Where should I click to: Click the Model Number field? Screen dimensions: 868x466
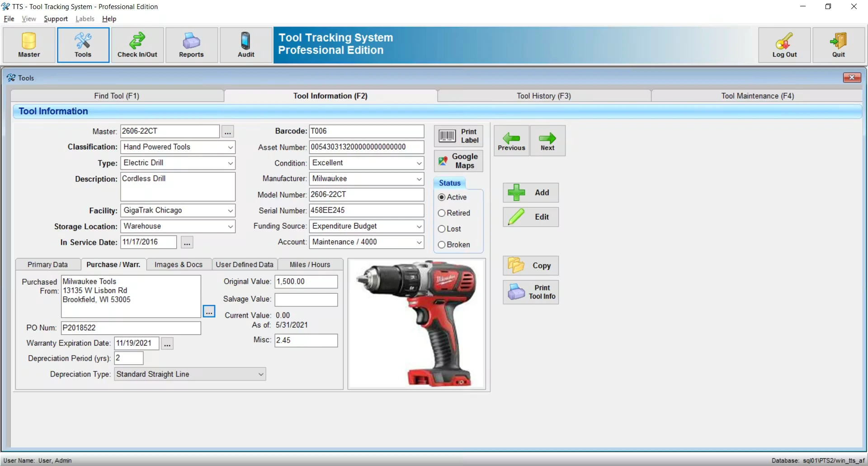pos(367,195)
